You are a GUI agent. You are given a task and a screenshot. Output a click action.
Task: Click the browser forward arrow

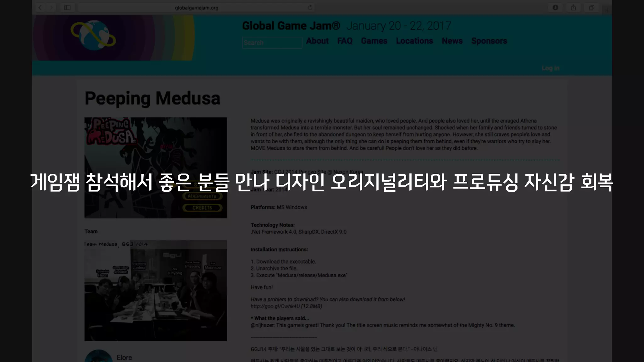51,8
